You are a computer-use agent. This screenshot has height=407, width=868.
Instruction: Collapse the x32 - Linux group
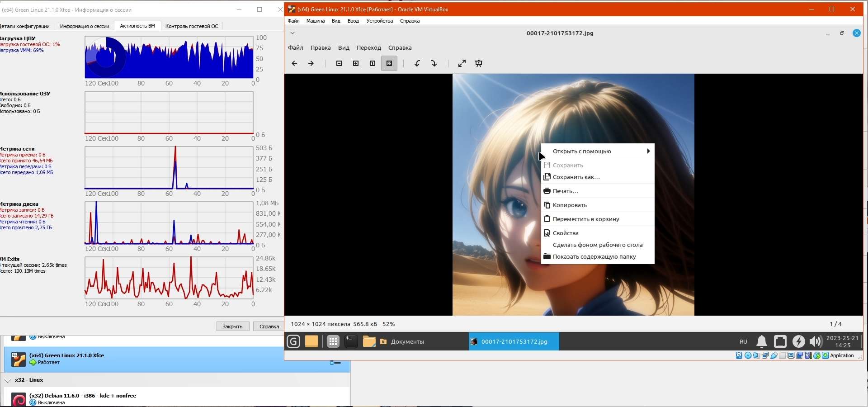pos(8,380)
